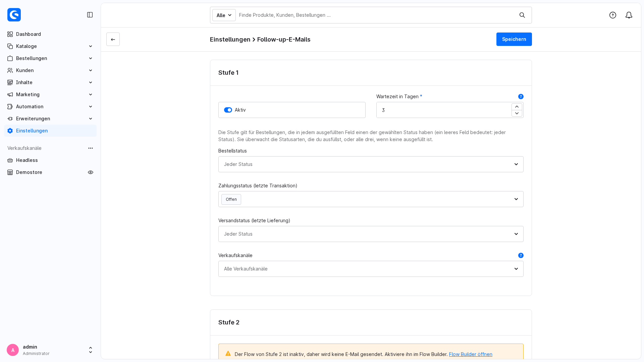
Task: Open the Versandstatus dropdown
Action: 371,234
